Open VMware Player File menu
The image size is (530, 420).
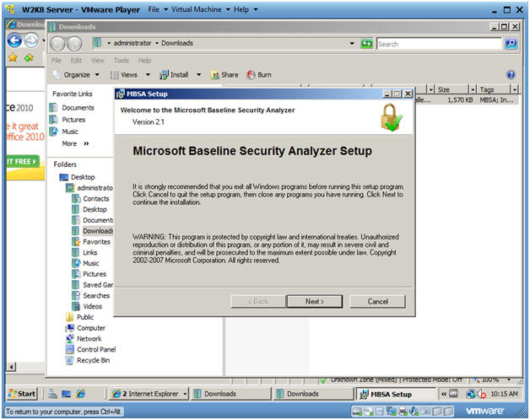pos(158,9)
